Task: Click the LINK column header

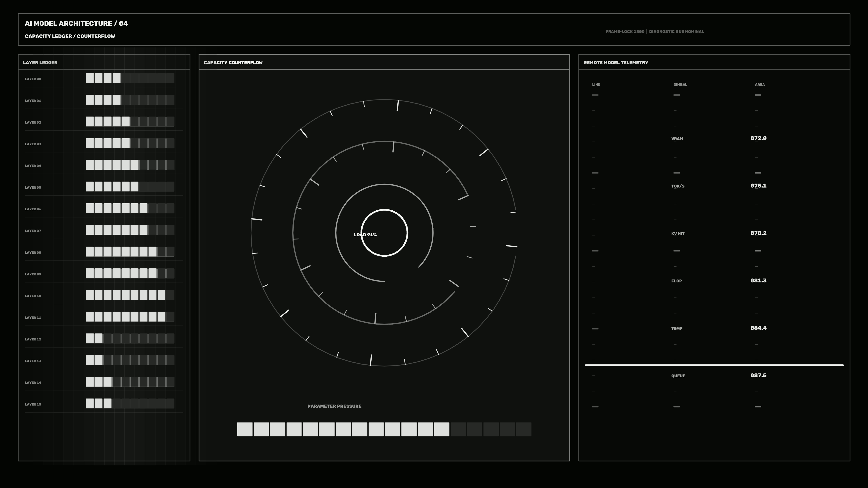Action: click(x=596, y=84)
